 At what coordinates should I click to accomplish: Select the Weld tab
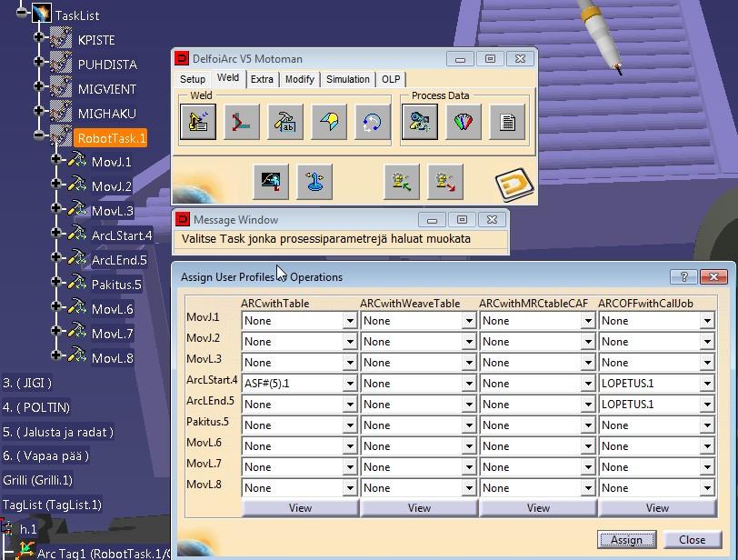228,77
